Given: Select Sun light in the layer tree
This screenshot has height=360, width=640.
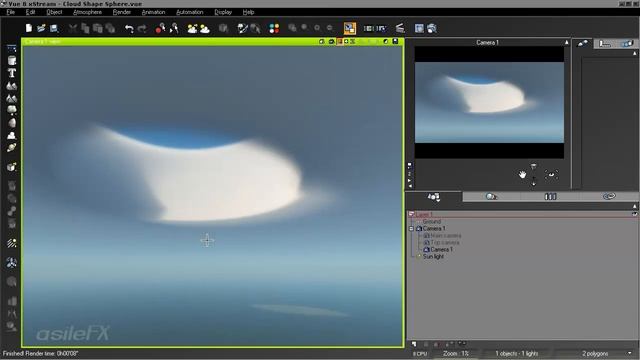Looking at the screenshot, I should 433,256.
